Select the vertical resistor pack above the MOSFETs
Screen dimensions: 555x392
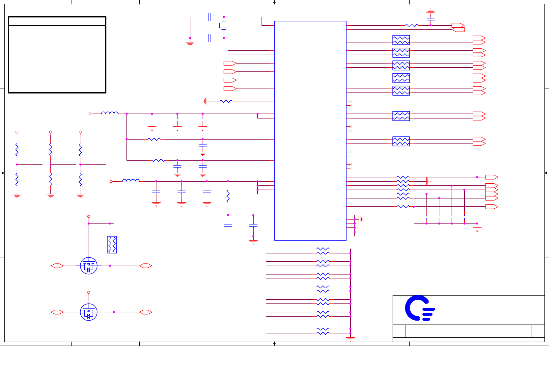(x=112, y=245)
